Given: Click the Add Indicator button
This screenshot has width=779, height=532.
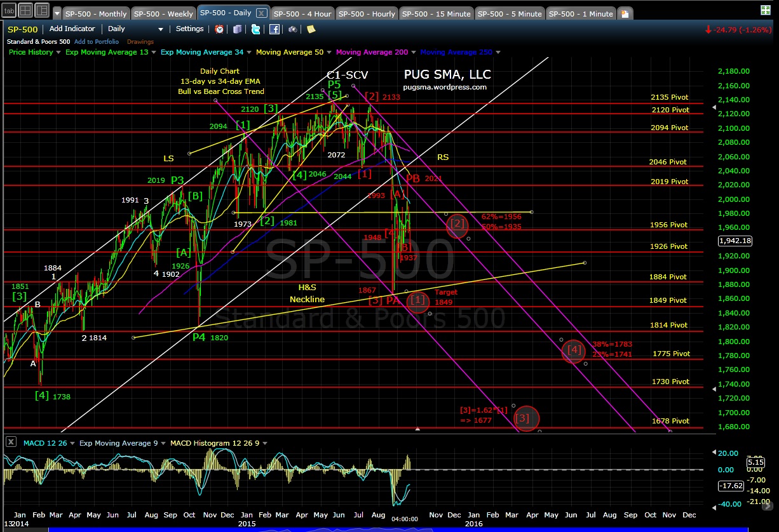Looking at the screenshot, I should pyautogui.click(x=72, y=29).
